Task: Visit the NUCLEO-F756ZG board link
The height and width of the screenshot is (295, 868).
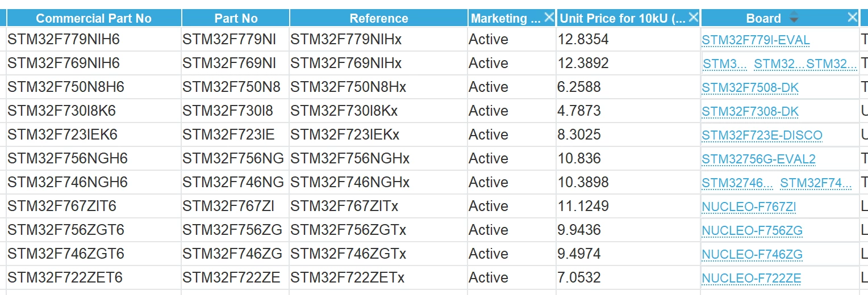Action: point(752,231)
